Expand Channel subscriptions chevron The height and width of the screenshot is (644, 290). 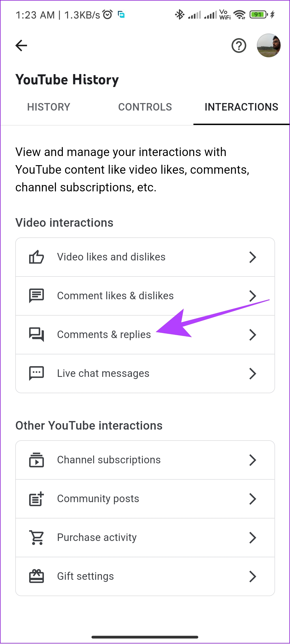tap(253, 460)
